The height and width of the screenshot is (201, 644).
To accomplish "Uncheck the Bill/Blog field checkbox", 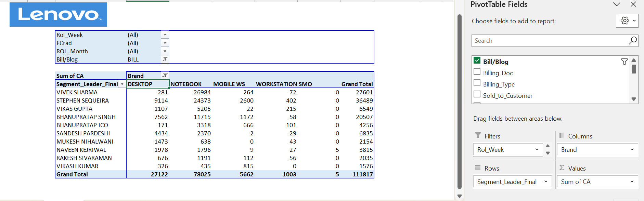I will coord(477,61).
